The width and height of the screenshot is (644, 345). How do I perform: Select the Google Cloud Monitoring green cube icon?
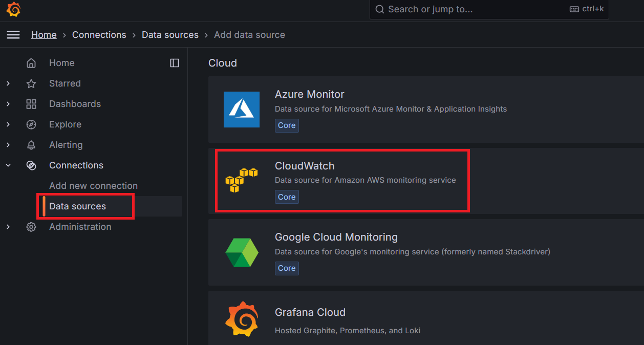pos(241,252)
